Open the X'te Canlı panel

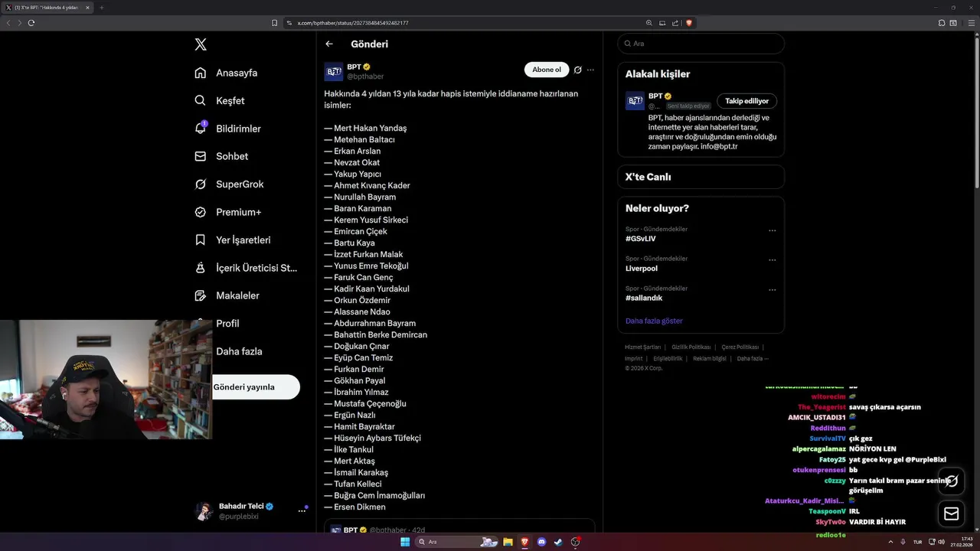tap(701, 177)
